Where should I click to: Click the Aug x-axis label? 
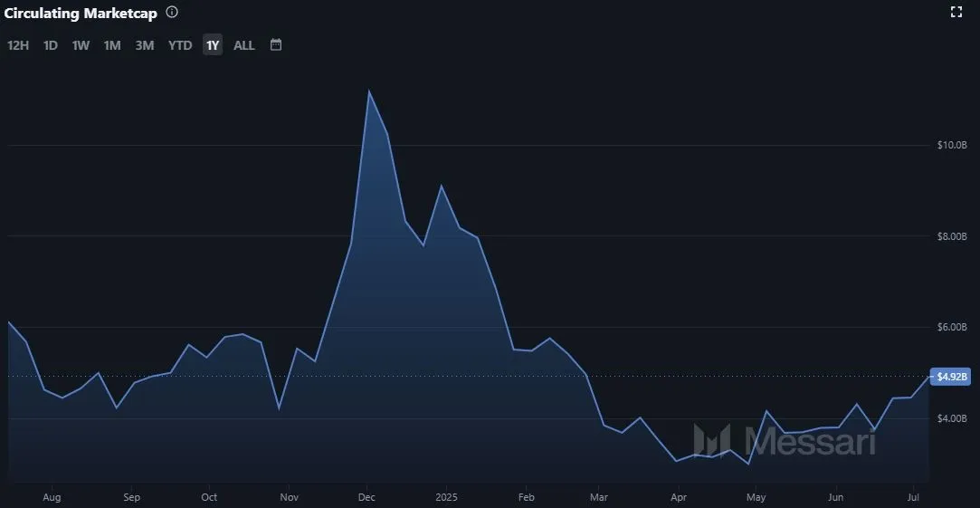tap(52, 497)
